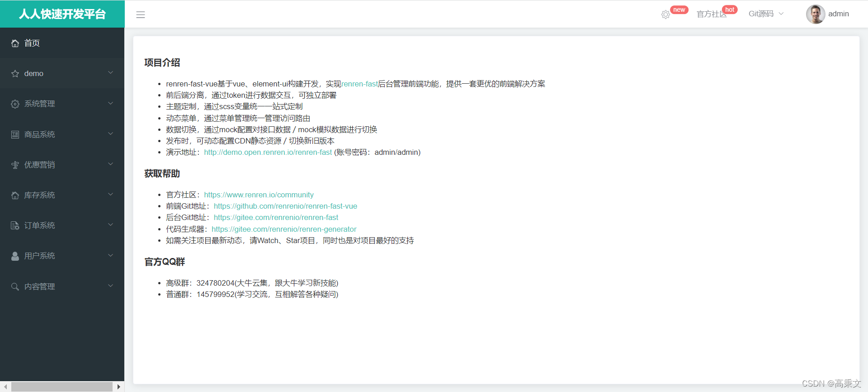Expand the 系统管理 menu chevron
Screen dimensions: 868x392
point(111,103)
